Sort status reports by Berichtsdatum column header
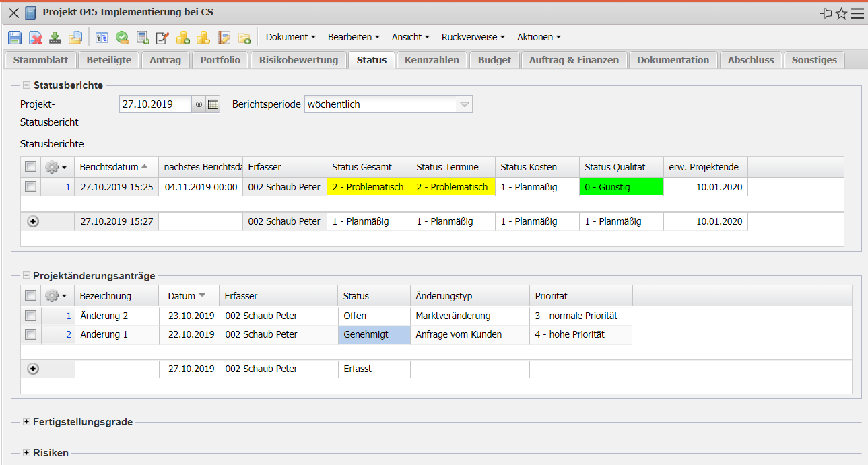 point(109,167)
